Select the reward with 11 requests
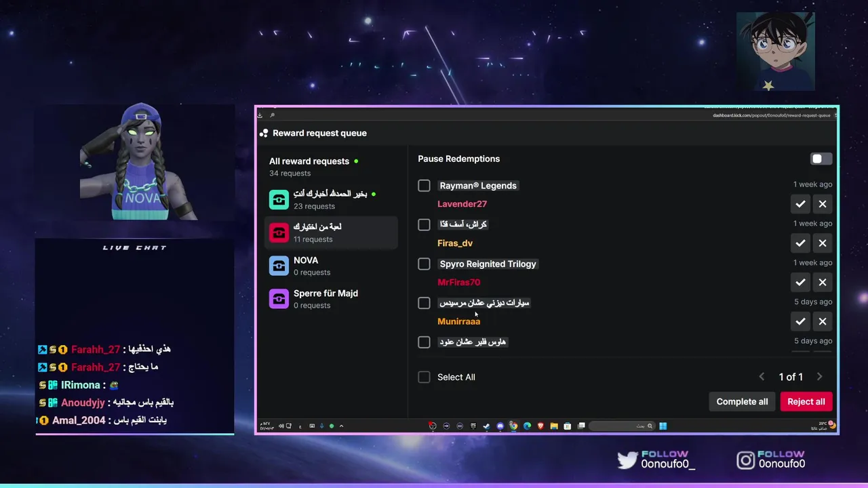 332,232
